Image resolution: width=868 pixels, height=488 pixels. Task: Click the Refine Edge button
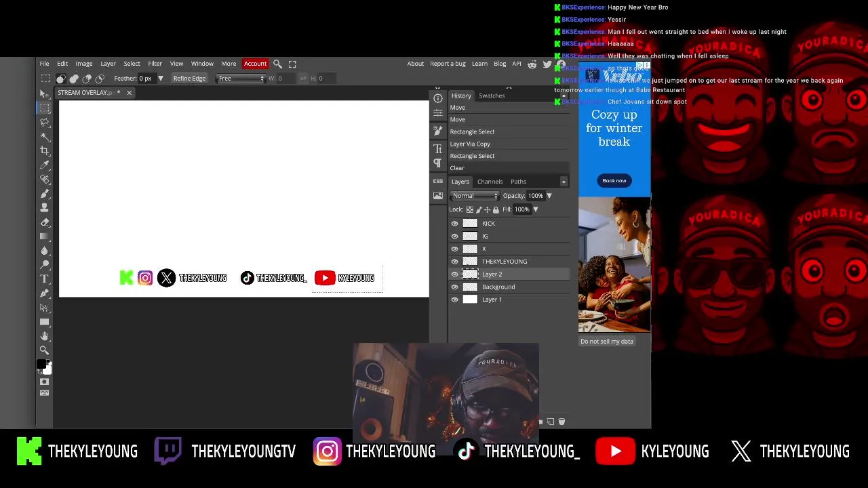coord(189,79)
